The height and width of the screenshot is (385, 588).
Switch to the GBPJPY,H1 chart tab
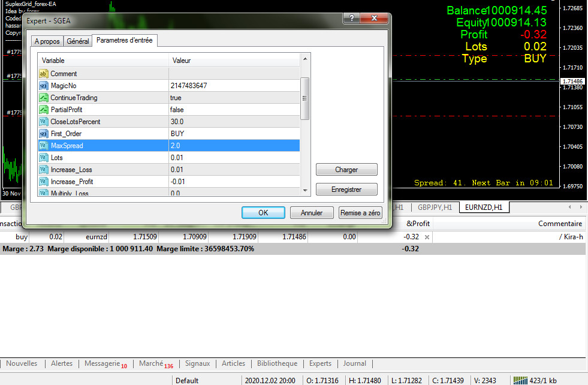[x=435, y=207]
